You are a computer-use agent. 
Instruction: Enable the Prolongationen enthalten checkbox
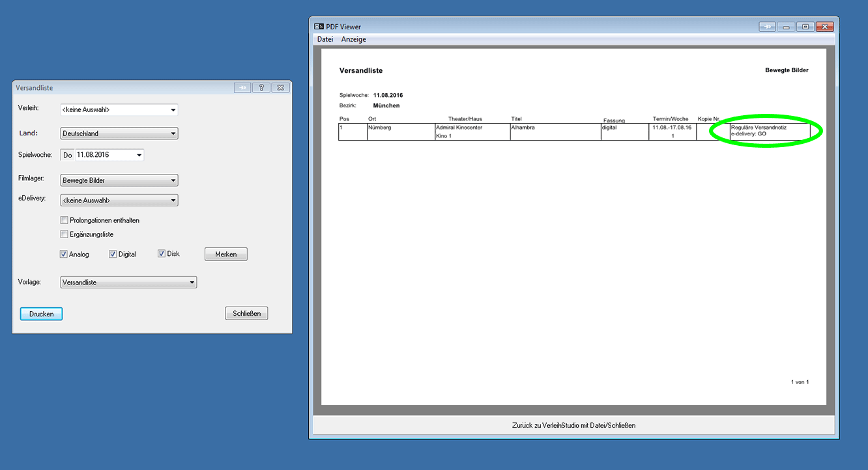tap(64, 220)
